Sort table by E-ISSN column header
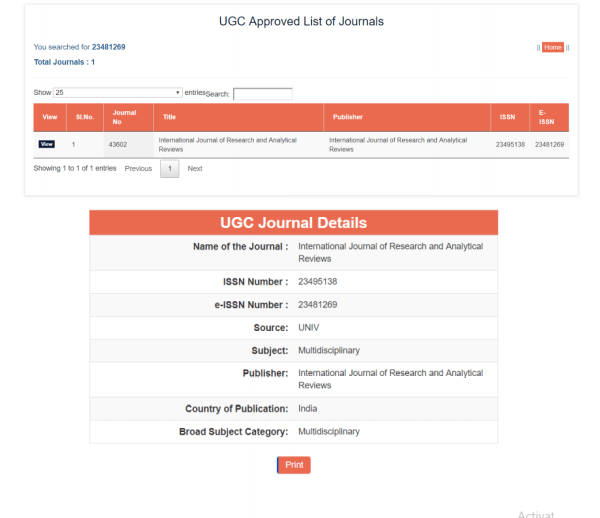Viewport: 600px width, 518px height. coord(549,117)
